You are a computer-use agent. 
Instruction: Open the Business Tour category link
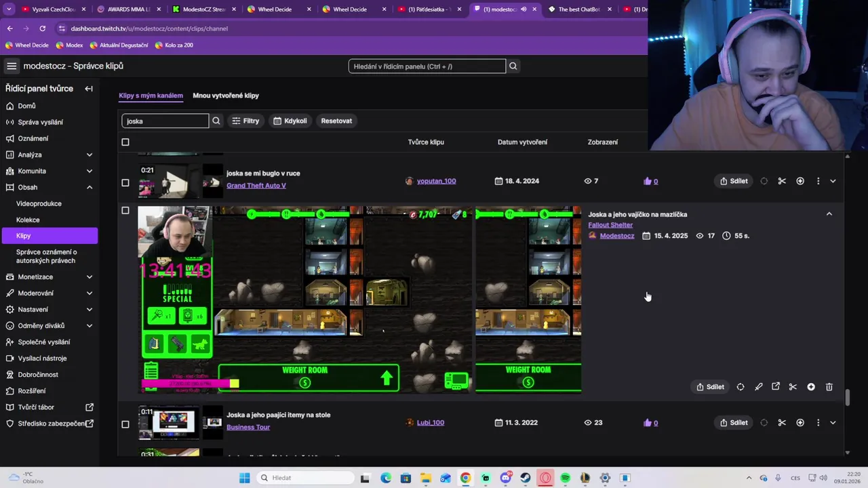point(248,427)
